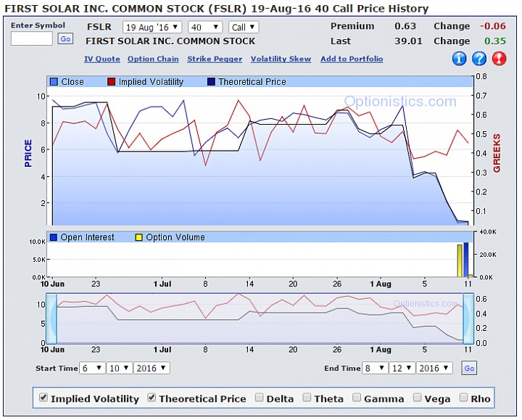The width and height of the screenshot is (522, 420).
Task: Click the Go button beside End Time
Action: (469, 368)
